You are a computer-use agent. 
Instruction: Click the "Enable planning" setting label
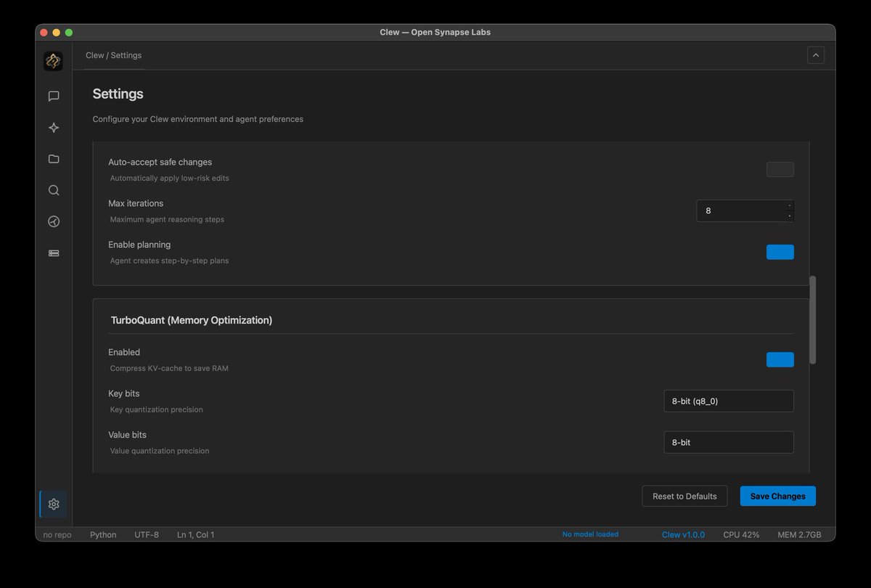139,245
